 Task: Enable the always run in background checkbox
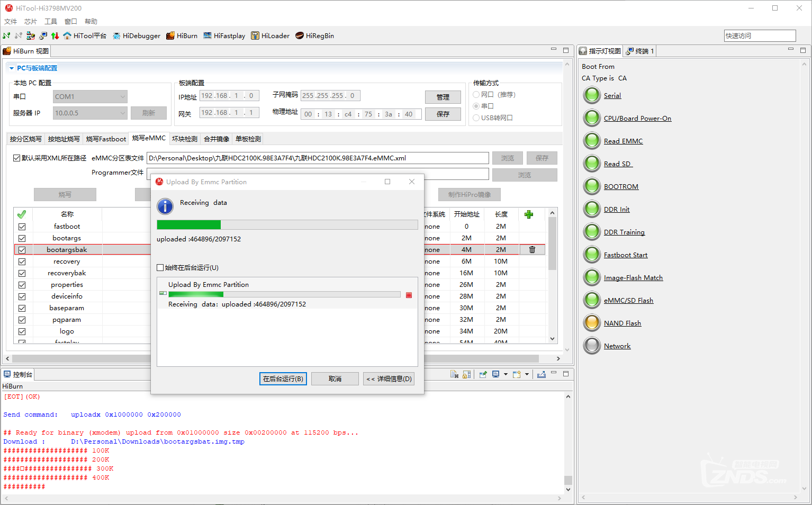point(160,268)
